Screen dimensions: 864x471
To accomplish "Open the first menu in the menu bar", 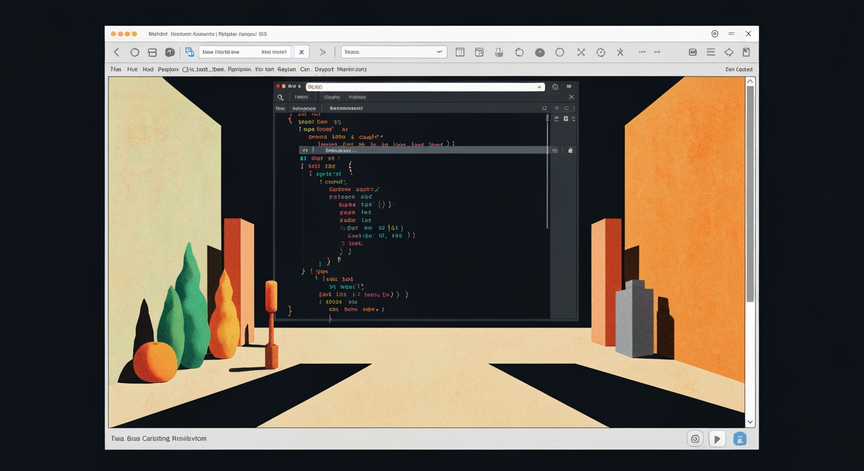I will pyautogui.click(x=116, y=69).
